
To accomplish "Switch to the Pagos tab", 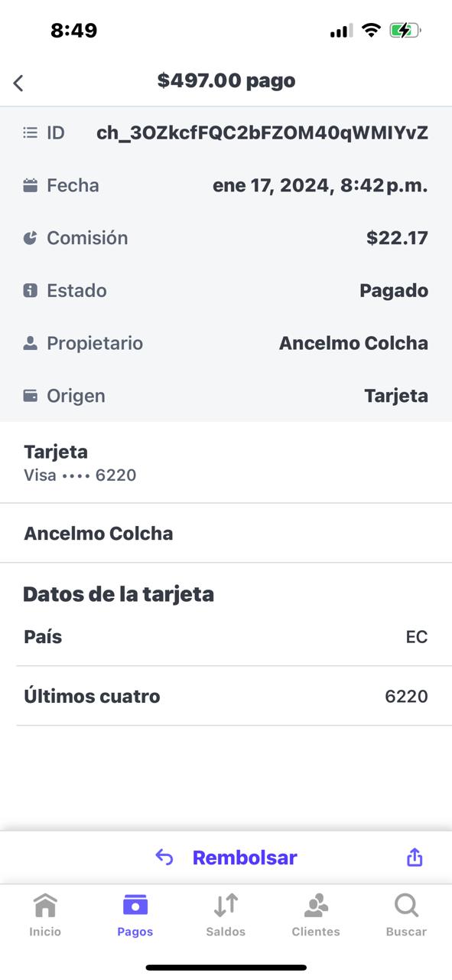I will 135,915.
